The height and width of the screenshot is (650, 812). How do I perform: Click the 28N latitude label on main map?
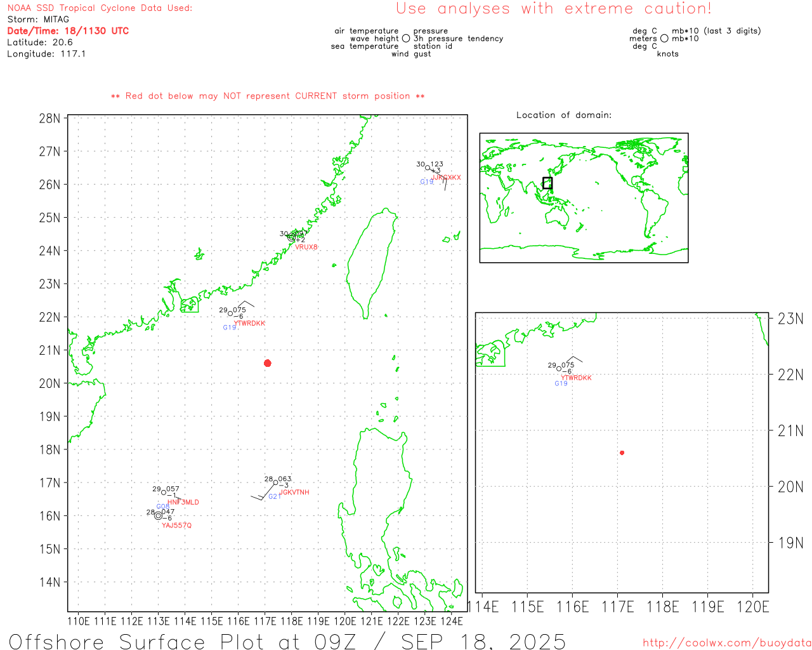(49, 119)
